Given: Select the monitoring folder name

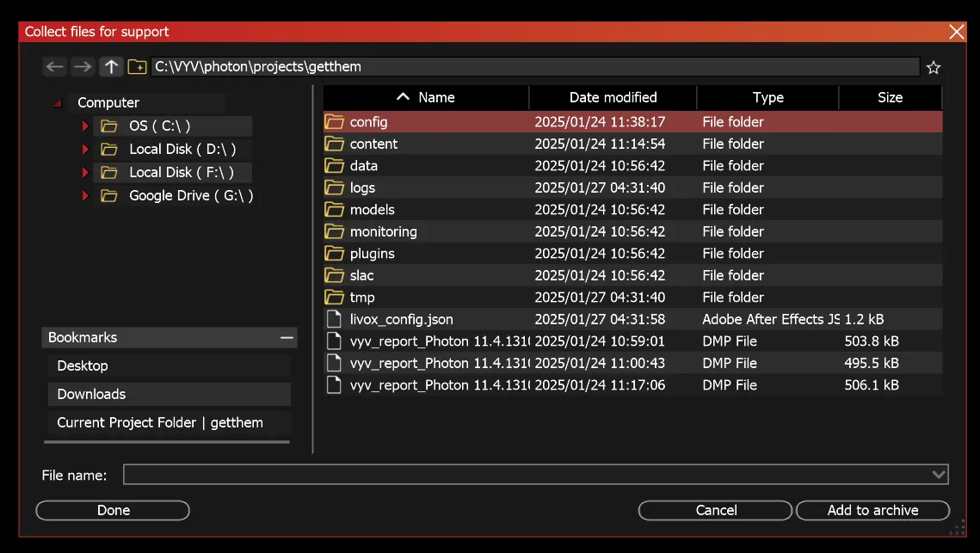Looking at the screenshot, I should click(383, 232).
